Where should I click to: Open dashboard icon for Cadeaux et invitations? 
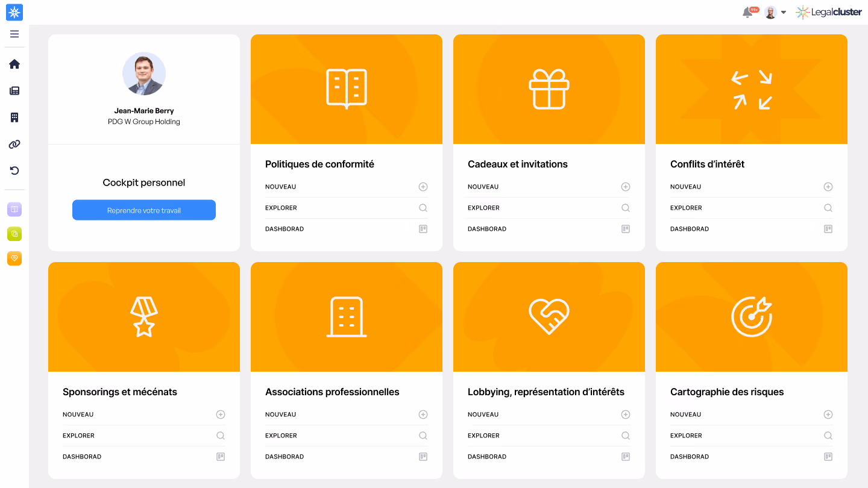tap(626, 229)
